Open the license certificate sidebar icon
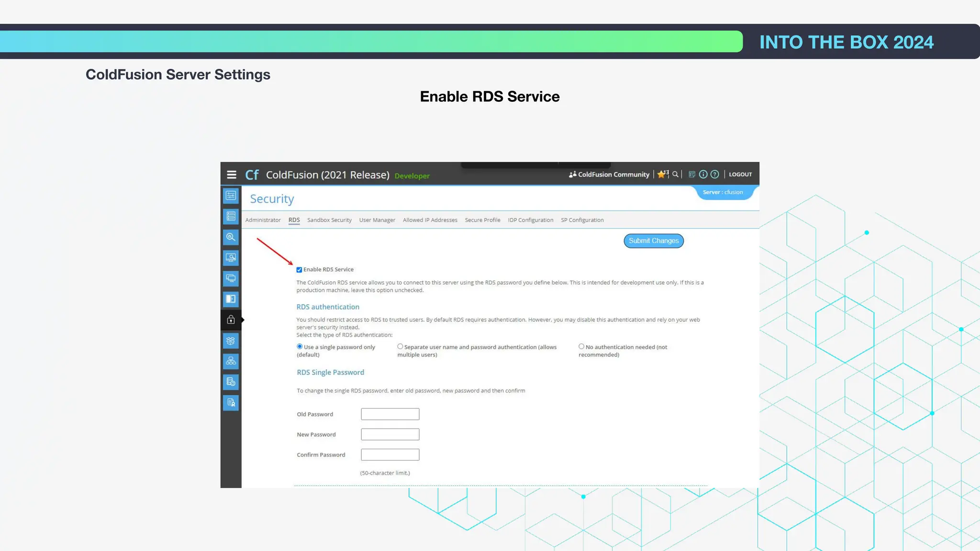 231,403
